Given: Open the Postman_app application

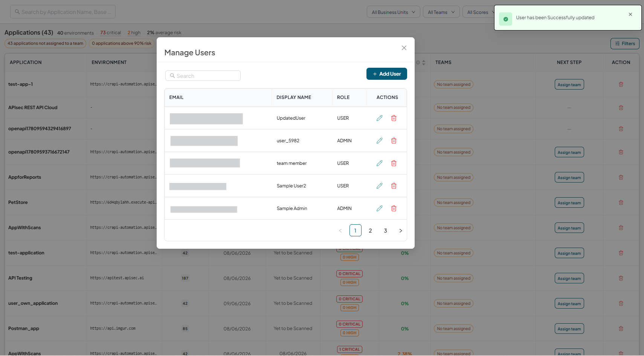Looking at the screenshot, I should [24, 329].
